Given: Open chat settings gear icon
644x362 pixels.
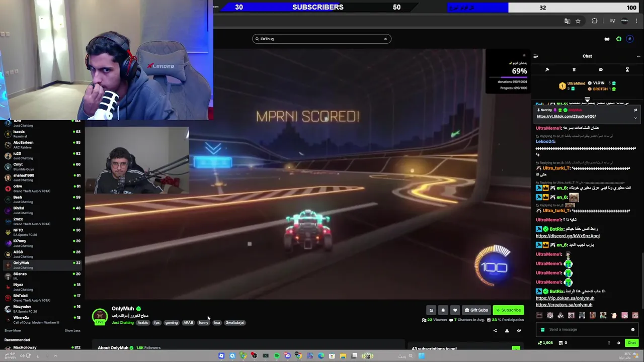Looking at the screenshot, I should pyautogui.click(x=619, y=343).
